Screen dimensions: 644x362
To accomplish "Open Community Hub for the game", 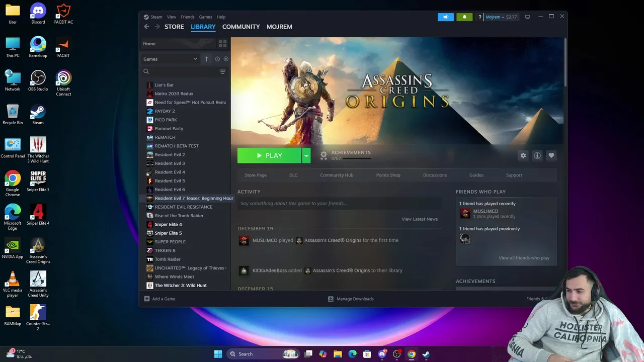I will point(337,175).
